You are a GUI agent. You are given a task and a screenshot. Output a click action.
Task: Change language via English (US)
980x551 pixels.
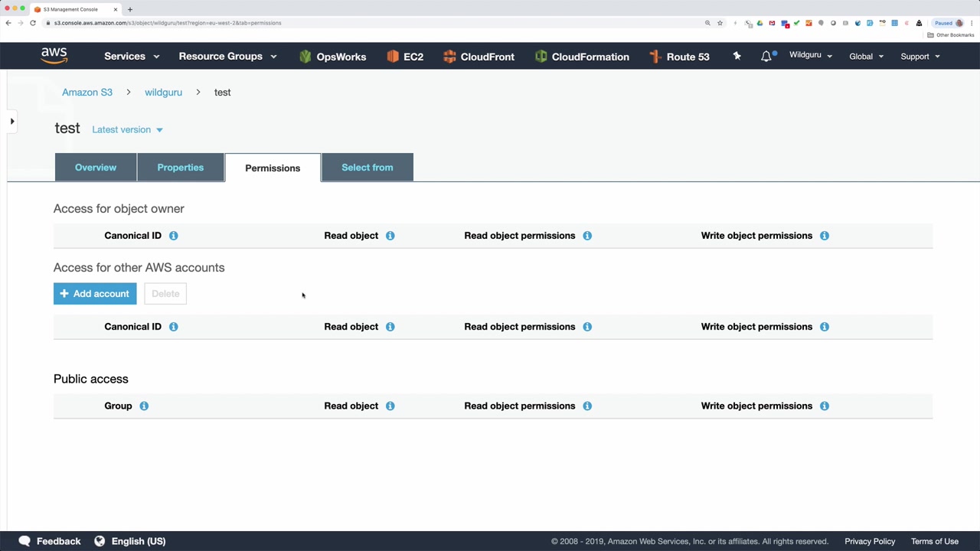139,541
